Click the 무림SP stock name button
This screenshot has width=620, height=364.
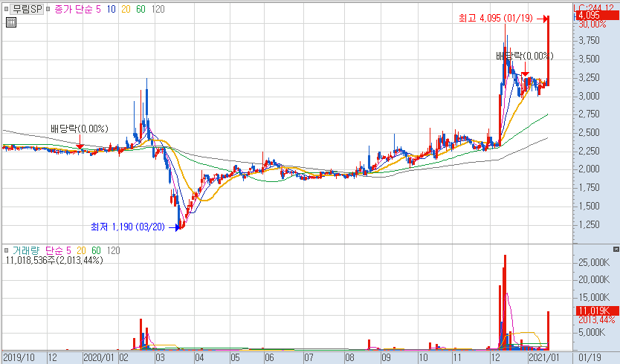coord(27,9)
